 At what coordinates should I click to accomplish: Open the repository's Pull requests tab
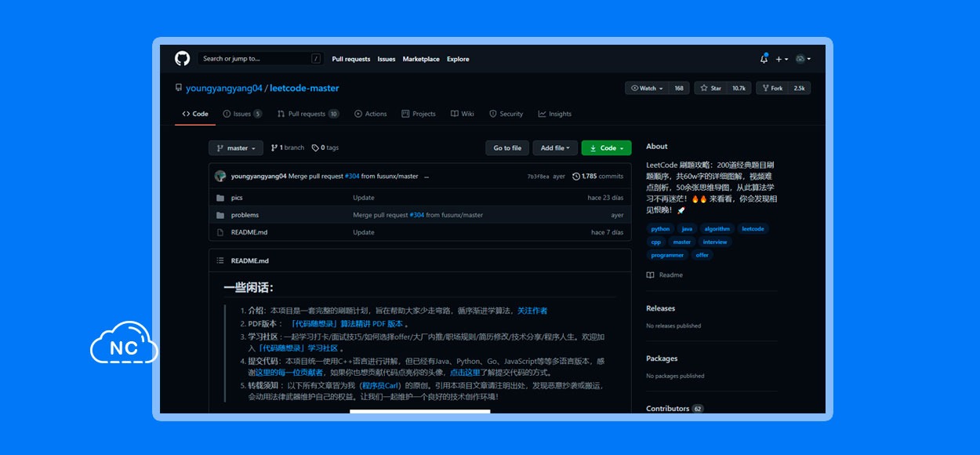[x=308, y=114]
